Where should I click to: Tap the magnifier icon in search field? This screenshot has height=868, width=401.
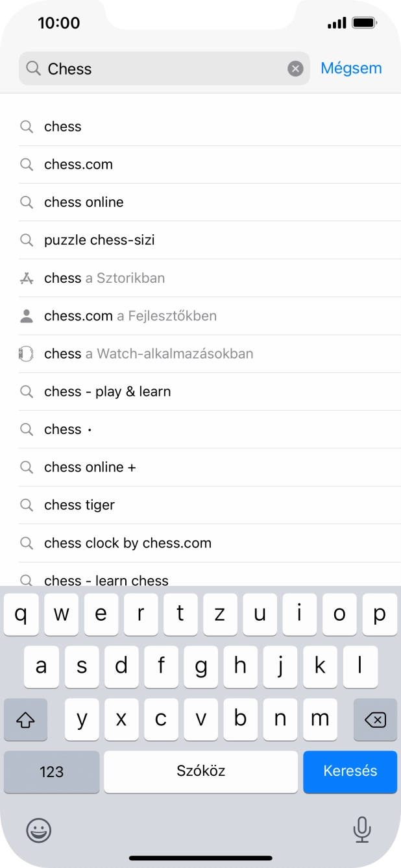(x=34, y=69)
